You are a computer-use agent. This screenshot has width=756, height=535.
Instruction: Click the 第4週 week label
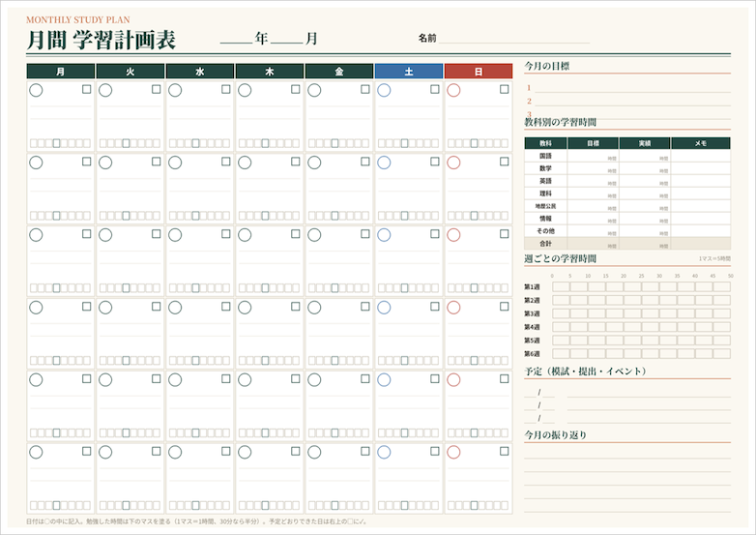click(x=533, y=327)
